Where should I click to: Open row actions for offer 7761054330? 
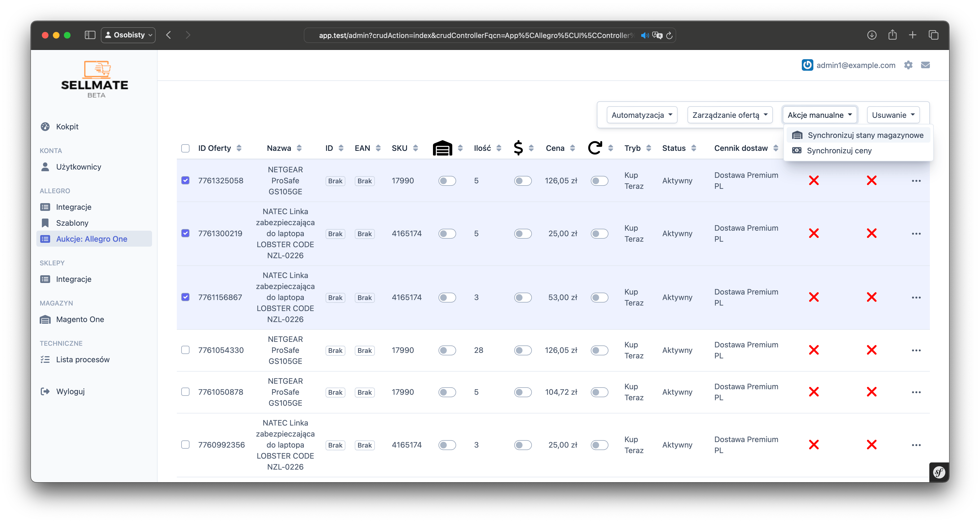tap(916, 350)
